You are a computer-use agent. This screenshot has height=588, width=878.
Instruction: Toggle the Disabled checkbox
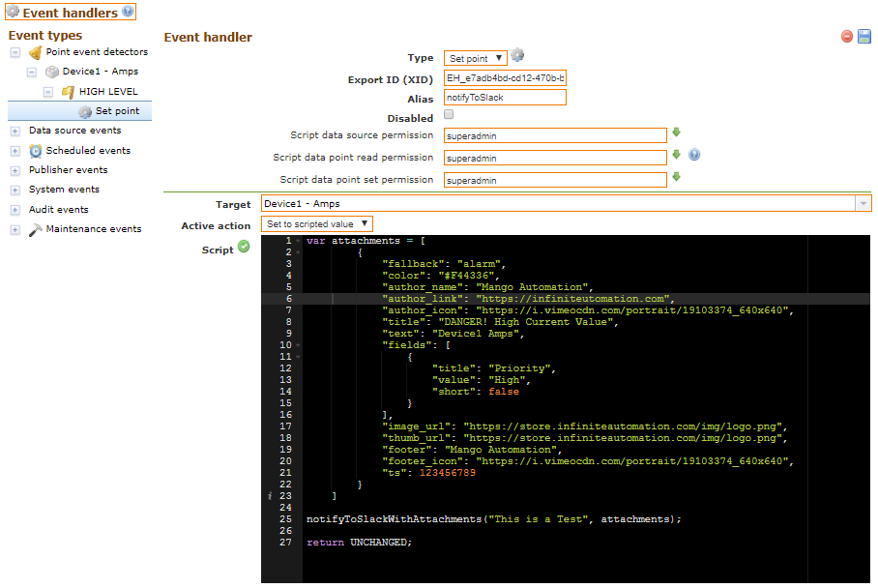pos(449,114)
